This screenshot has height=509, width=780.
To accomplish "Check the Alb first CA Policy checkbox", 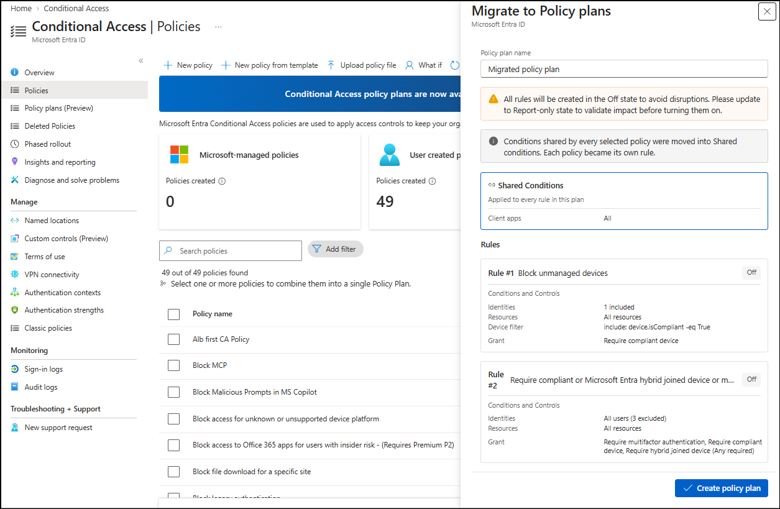I will point(174,339).
